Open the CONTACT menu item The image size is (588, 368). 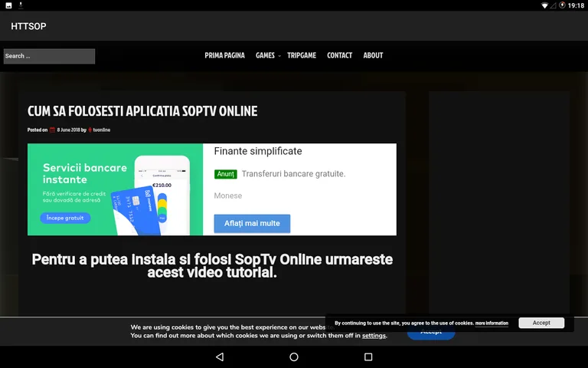[x=339, y=55]
